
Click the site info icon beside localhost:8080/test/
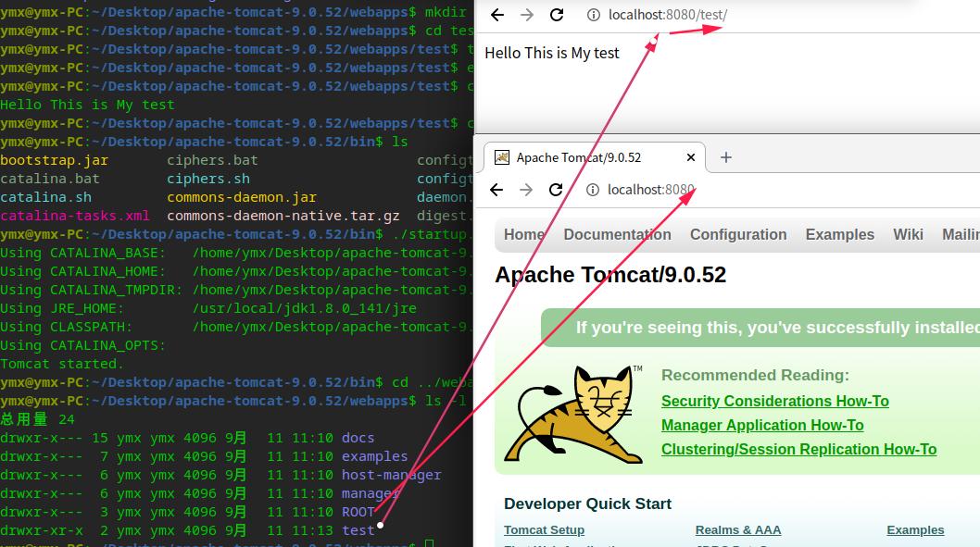[591, 16]
